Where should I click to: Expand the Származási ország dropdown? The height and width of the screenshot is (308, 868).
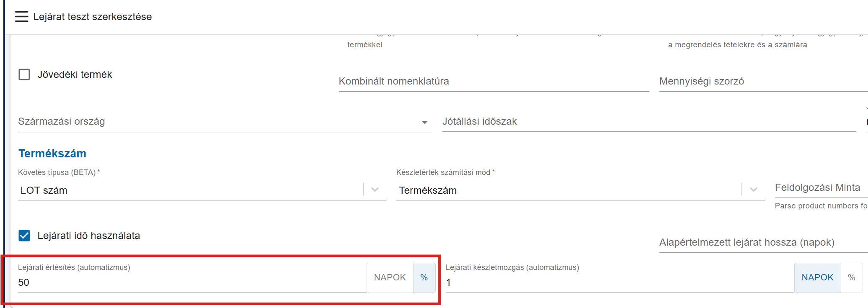coord(424,122)
